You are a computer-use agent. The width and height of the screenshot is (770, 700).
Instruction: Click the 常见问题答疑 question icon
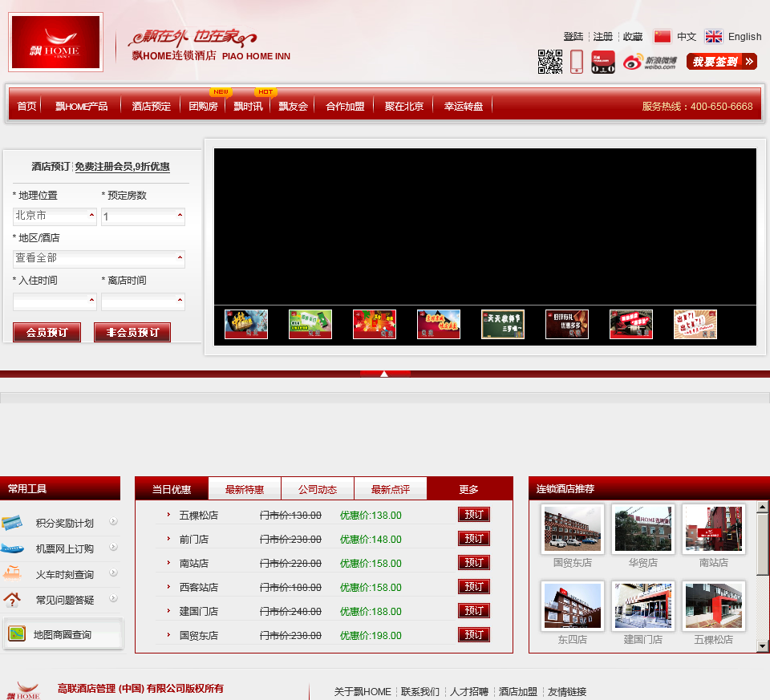12,599
